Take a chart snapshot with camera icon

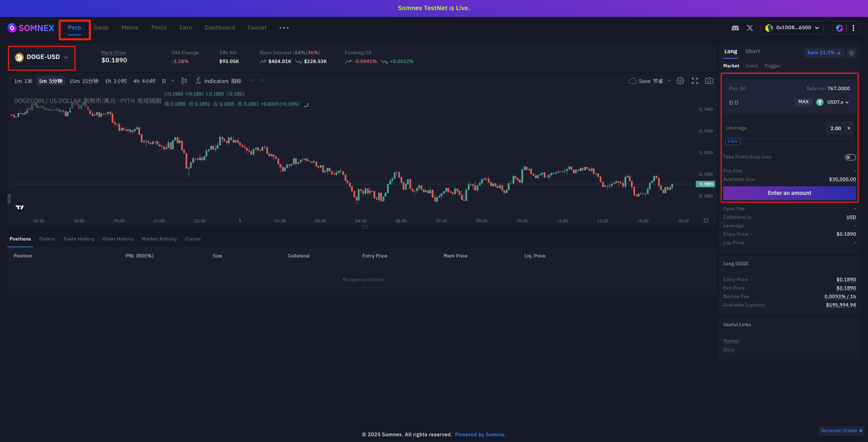(x=709, y=81)
